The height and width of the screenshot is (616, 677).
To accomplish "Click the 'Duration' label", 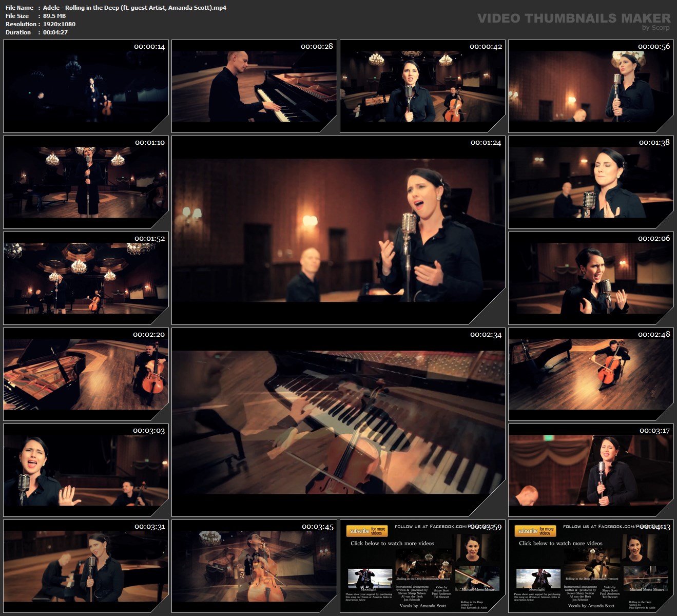I will click(18, 32).
